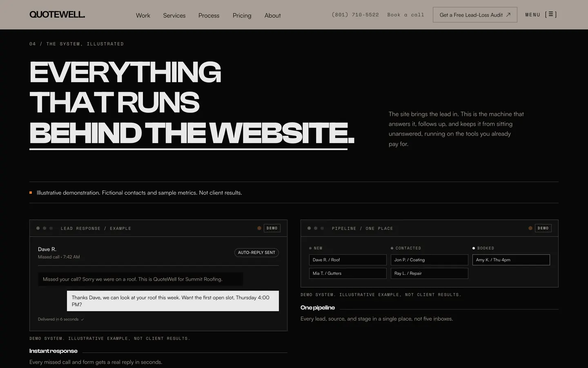Visit the About navigation item
Screen dimensions: 588x368
pyautogui.click(x=273, y=16)
